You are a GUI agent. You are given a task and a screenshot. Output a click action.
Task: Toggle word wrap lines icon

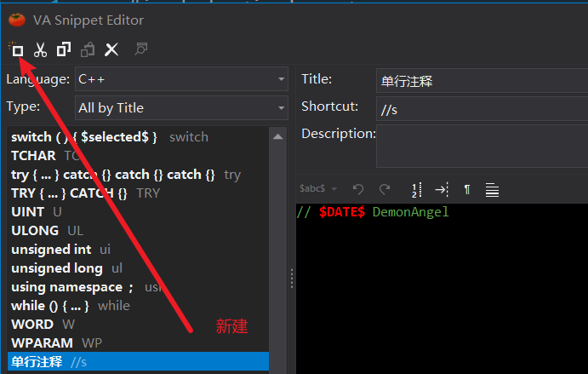coord(492,190)
